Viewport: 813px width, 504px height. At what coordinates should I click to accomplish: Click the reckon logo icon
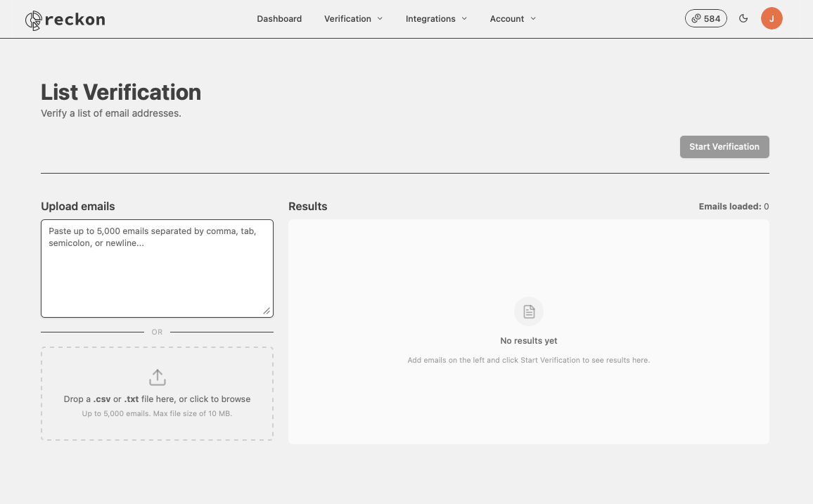coord(34,20)
